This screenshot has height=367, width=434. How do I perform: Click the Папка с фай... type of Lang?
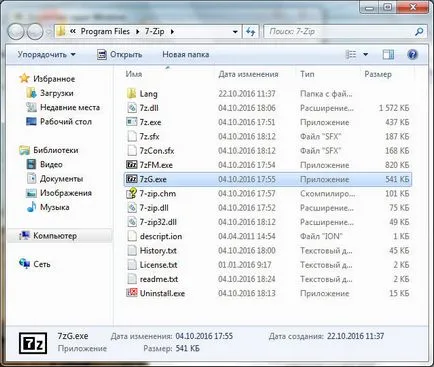tap(326, 94)
